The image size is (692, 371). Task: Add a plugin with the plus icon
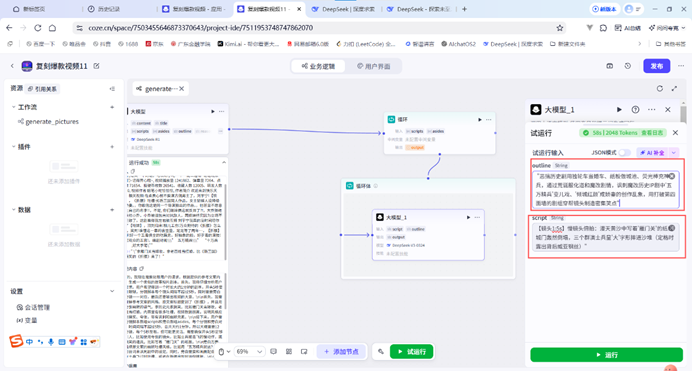(112, 146)
